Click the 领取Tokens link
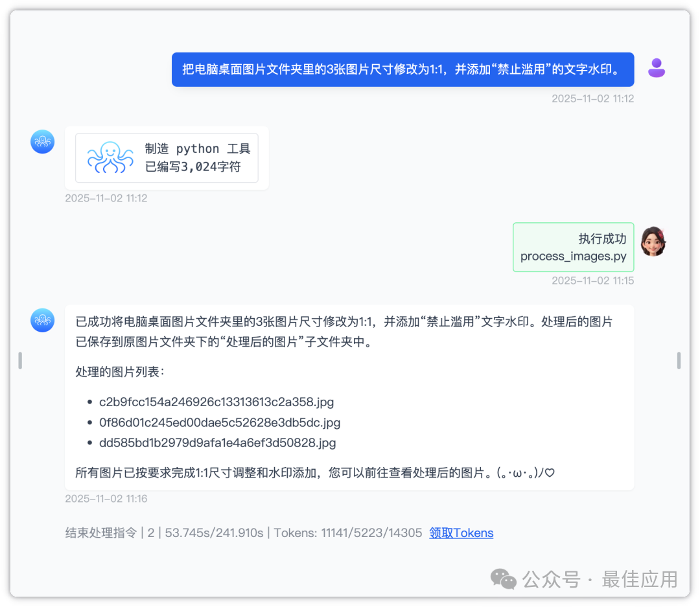 tap(461, 533)
